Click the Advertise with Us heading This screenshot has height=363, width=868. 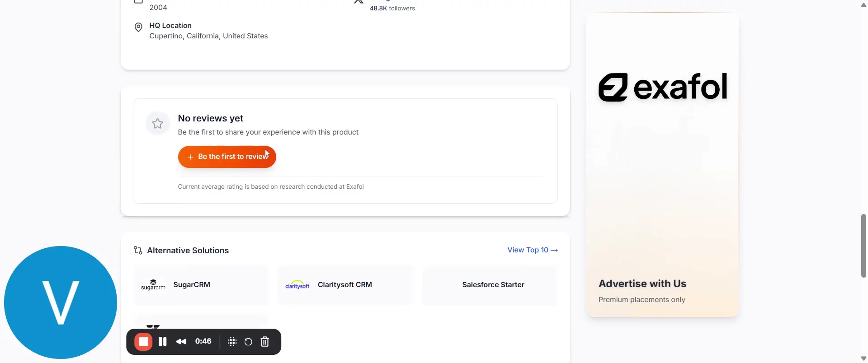pos(642,284)
